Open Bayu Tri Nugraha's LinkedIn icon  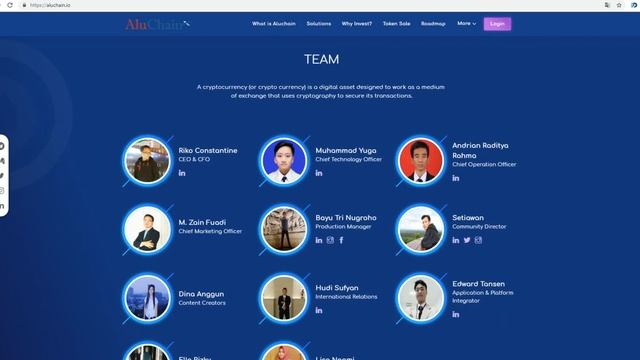(319, 240)
